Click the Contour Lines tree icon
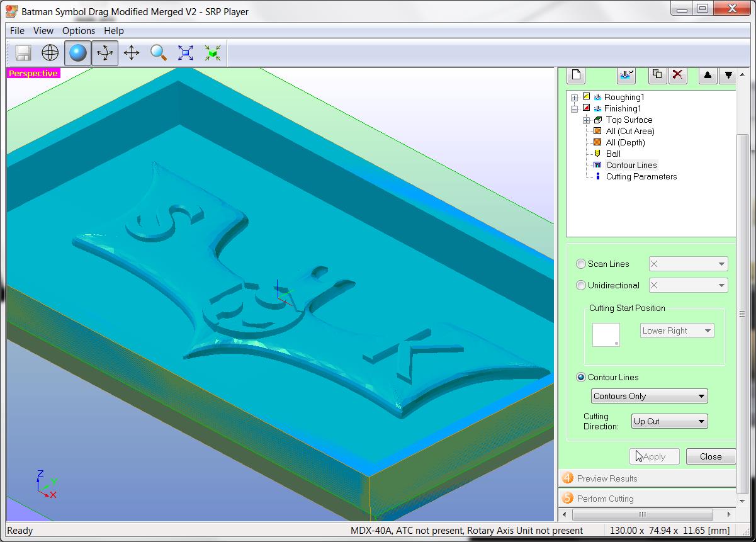This screenshot has width=756, height=542. (598, 165)
